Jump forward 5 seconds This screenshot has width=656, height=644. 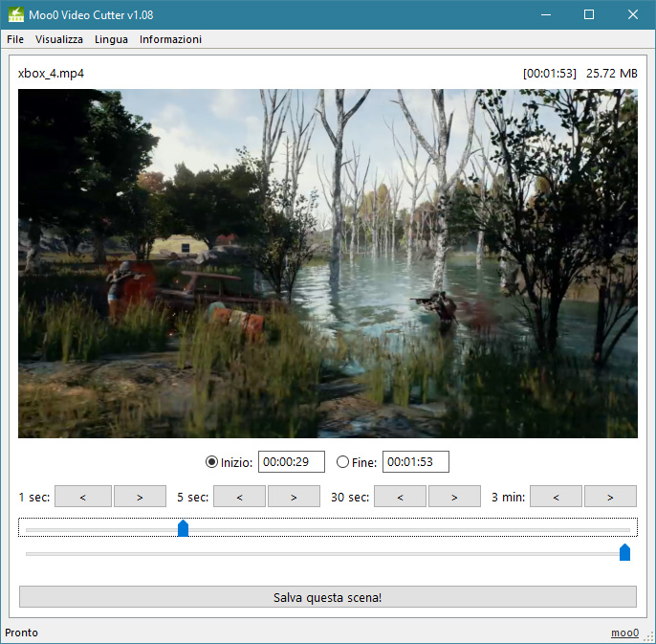294,497
